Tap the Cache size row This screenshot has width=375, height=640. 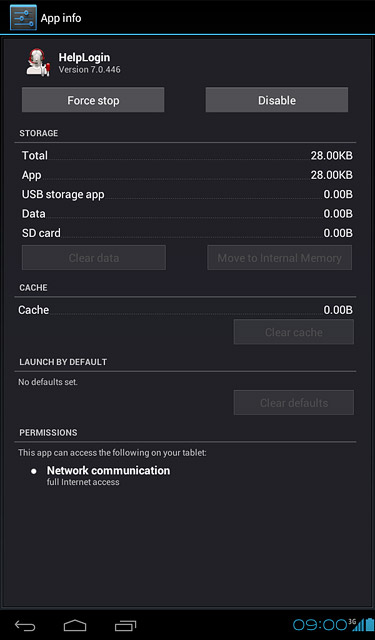[186, 310]
